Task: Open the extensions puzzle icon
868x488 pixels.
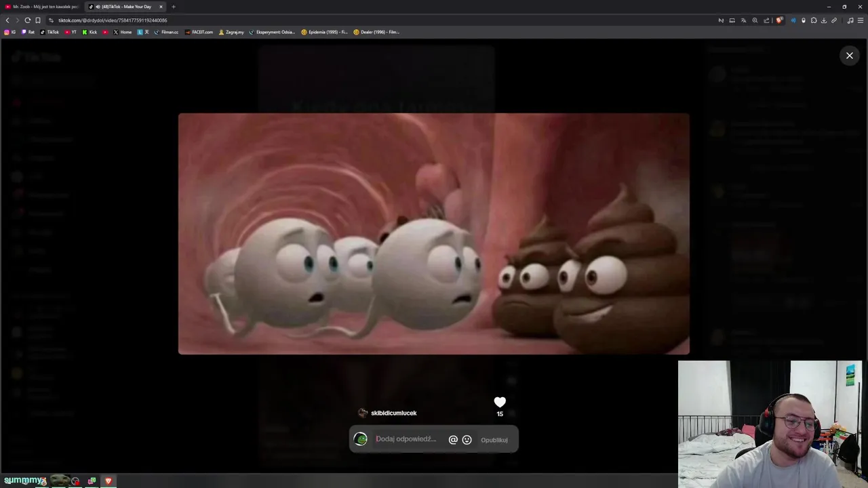Action: [x=814, y=20]
